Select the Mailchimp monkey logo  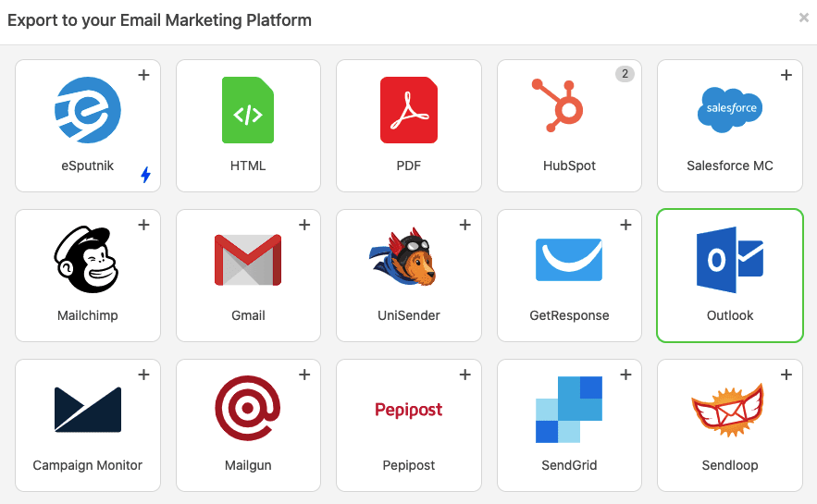click(x=86, y=259)
